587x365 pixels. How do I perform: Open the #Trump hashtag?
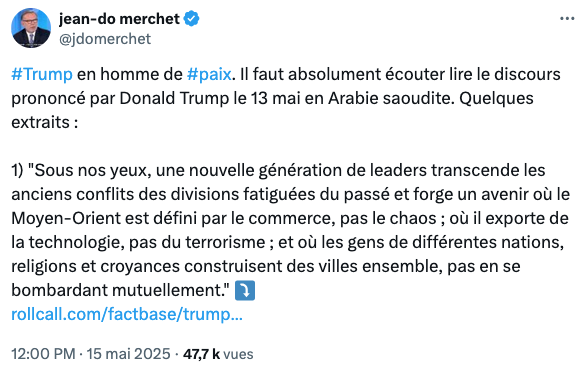coord(42,74)
